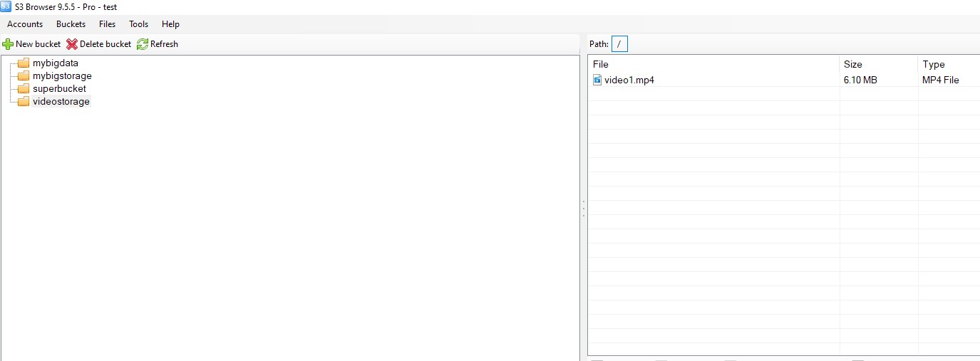Click the Path input field
This screenshot has width=980, height=361.
coord(619,44)
